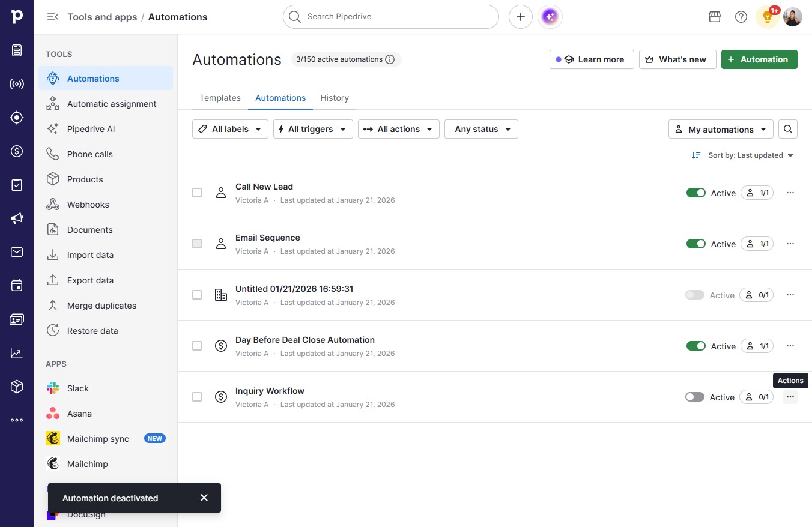Open actions menu for Inquiry Workflow
Image resolution: width=812 pixels, height=527 pixels.
(790, 397)
